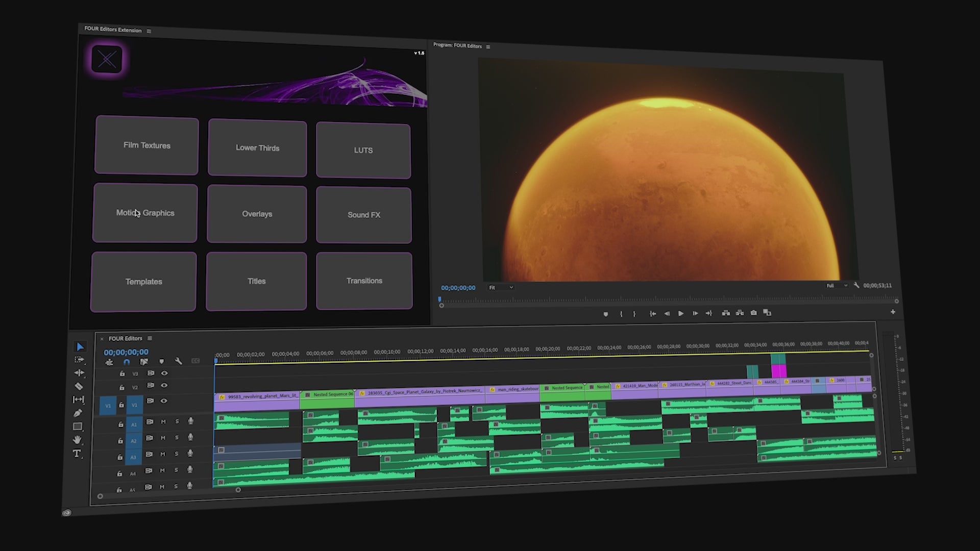Screen dimensions: 980x551
Task: Pick the Hand tool
Action: click(77, 440)
